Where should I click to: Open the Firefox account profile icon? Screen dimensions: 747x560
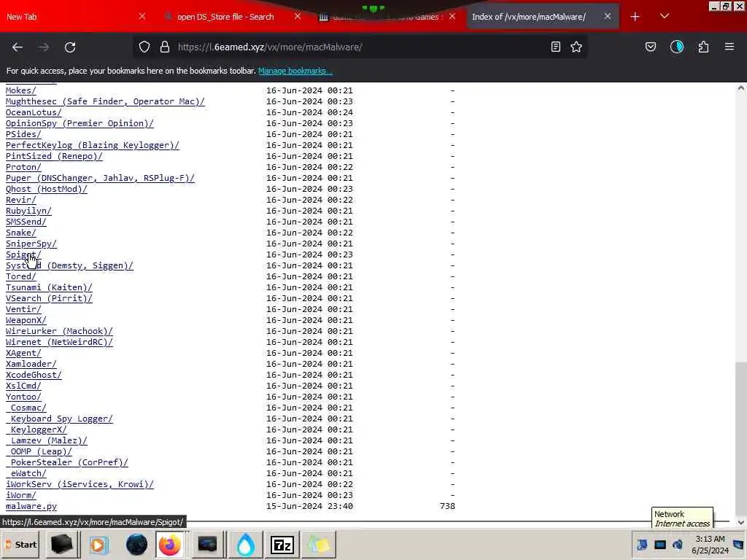pyautogui.click(x=677, y=47)
